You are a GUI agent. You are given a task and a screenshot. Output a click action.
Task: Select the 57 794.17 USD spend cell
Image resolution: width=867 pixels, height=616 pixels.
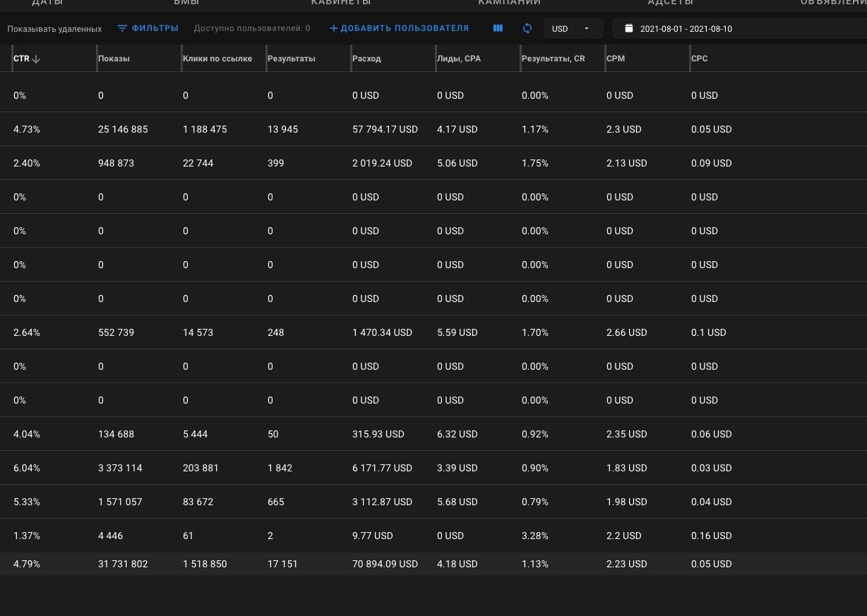coord(385,129)
